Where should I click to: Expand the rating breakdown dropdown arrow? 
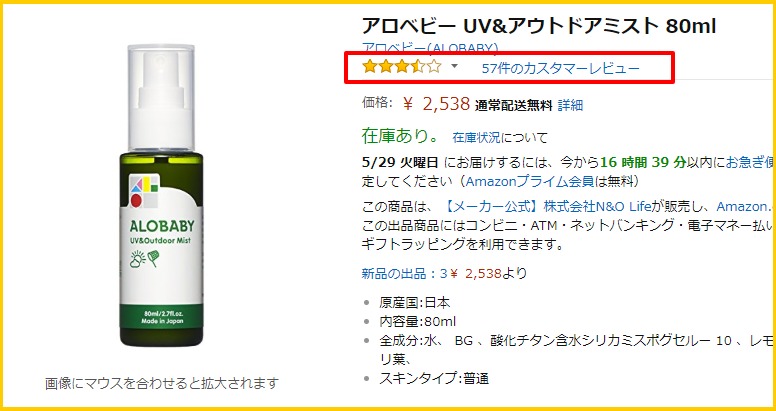455,66
